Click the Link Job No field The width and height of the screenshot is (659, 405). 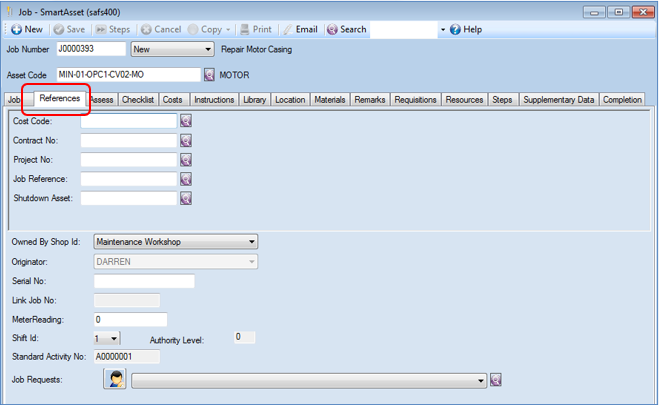[x=127, y=300]
